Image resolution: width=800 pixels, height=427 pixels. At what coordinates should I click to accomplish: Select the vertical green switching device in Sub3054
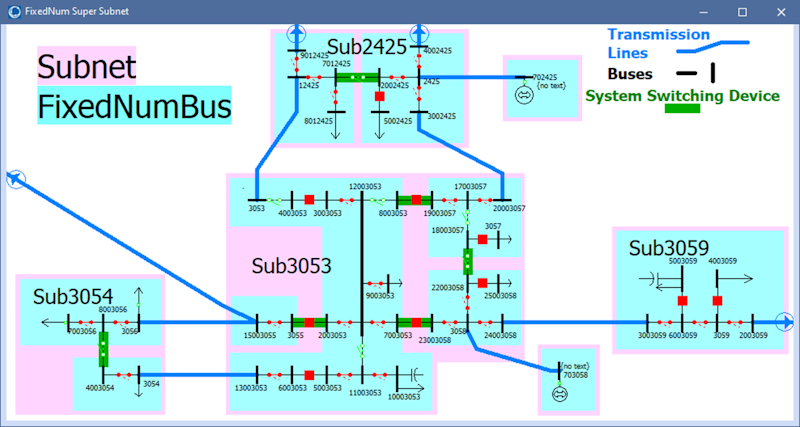click(x=103, y=346)
